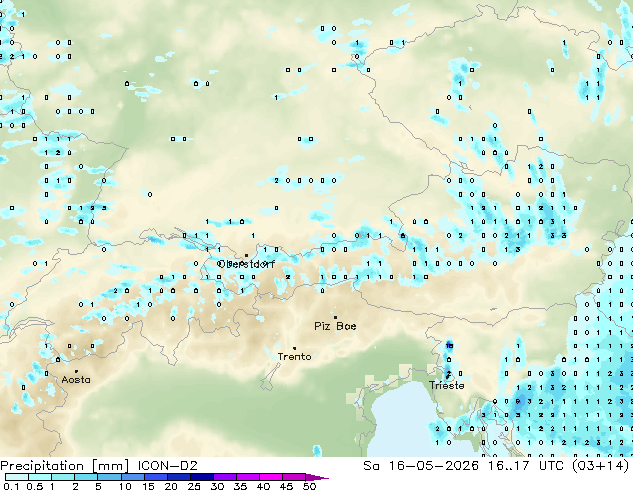Click the Piz Boe location dot marker
The width and height of the screenshot is (634, 490).
tap(335, 318)
